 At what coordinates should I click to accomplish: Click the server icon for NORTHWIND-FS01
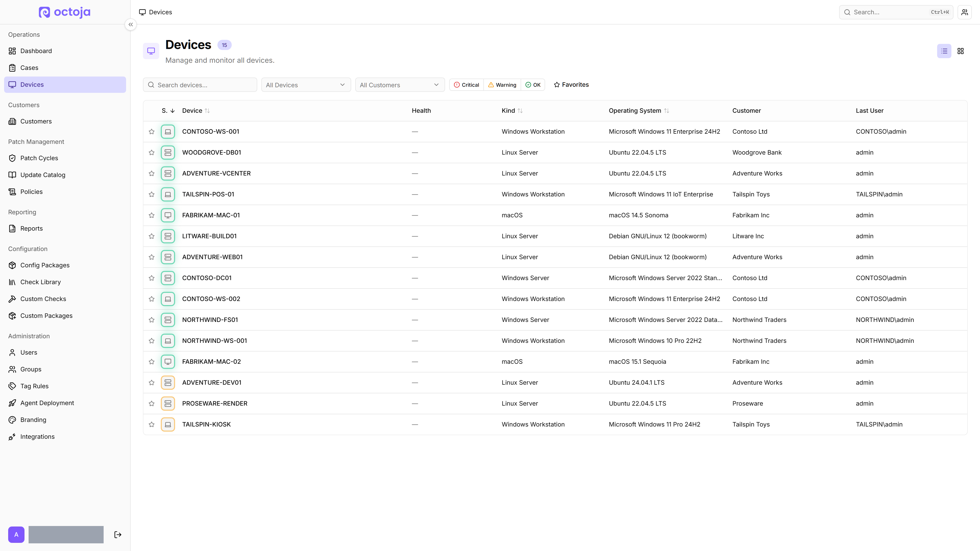point(168,320)
